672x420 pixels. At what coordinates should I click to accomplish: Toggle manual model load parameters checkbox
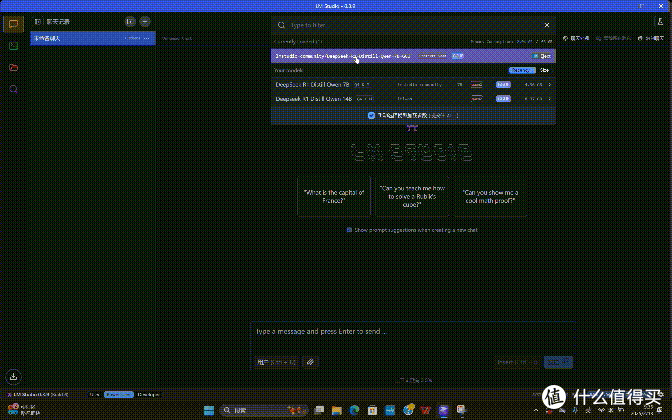[371, 115]
